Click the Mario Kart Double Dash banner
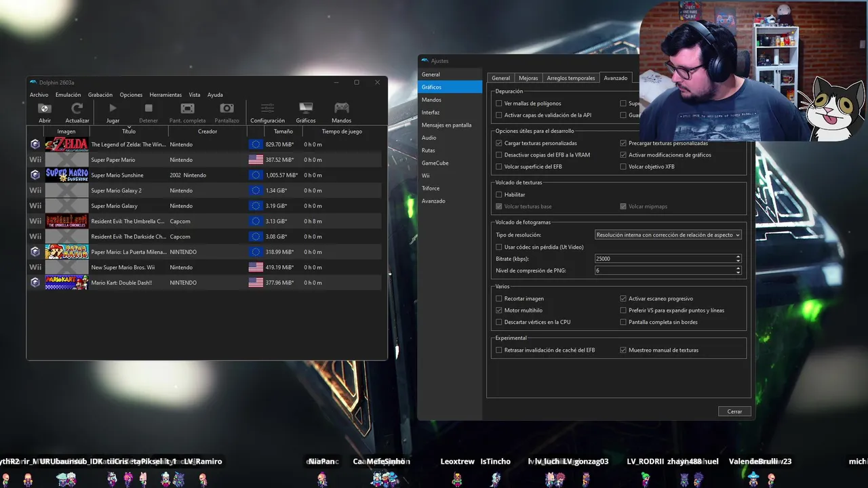868x488 pixels. [x=66, y=283]
